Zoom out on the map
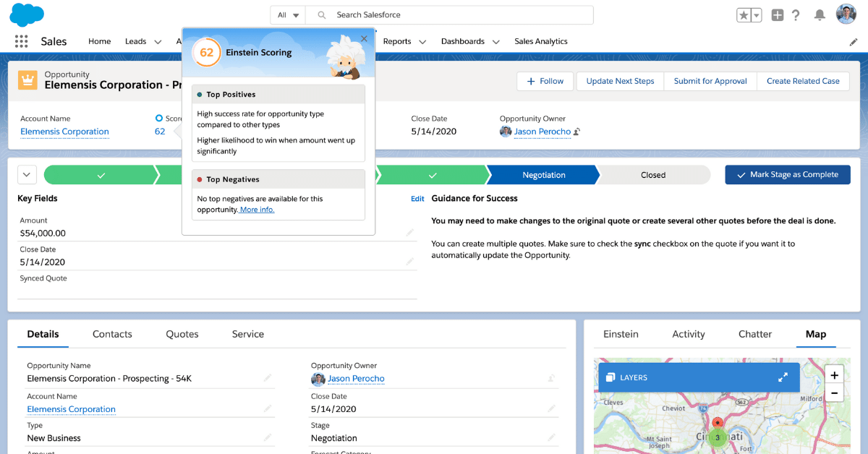Screen dimensions: 868x454 click(x=834, y=393)
